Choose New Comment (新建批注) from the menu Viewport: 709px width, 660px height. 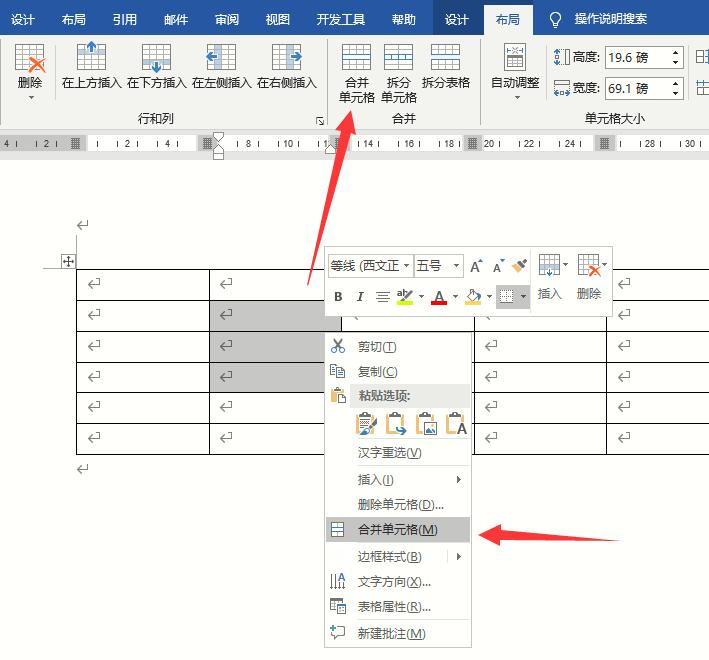(x=398, y=633)
